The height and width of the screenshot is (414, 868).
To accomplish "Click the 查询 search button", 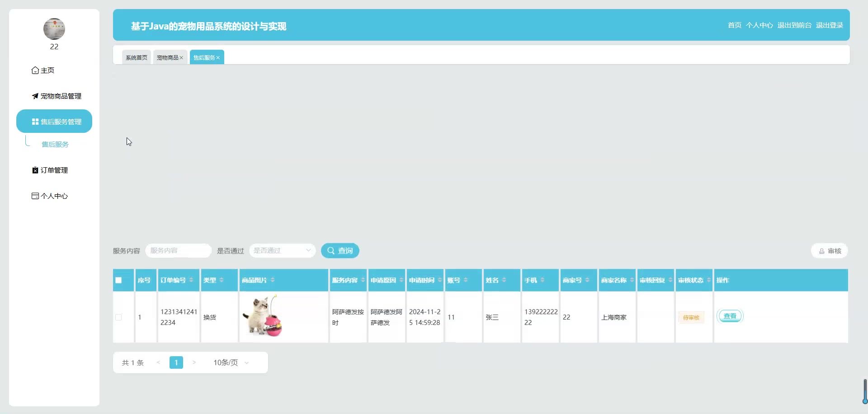I will 340,251.
